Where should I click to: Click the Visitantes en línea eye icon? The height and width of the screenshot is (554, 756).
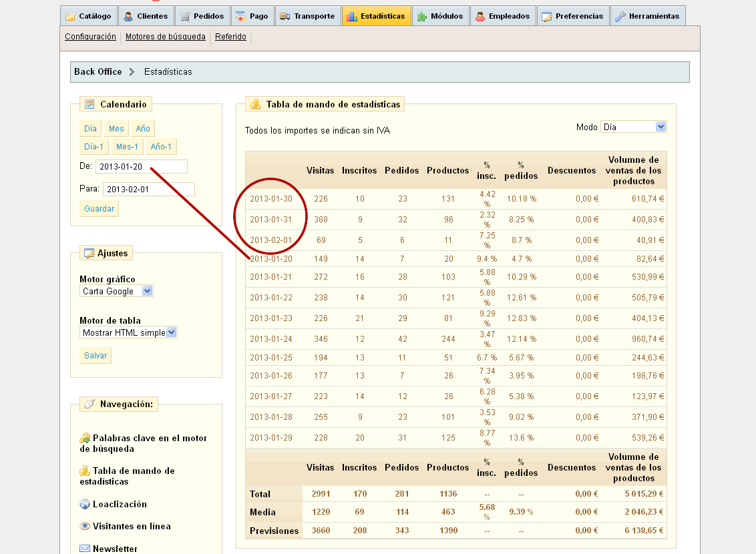coord(85,526)
